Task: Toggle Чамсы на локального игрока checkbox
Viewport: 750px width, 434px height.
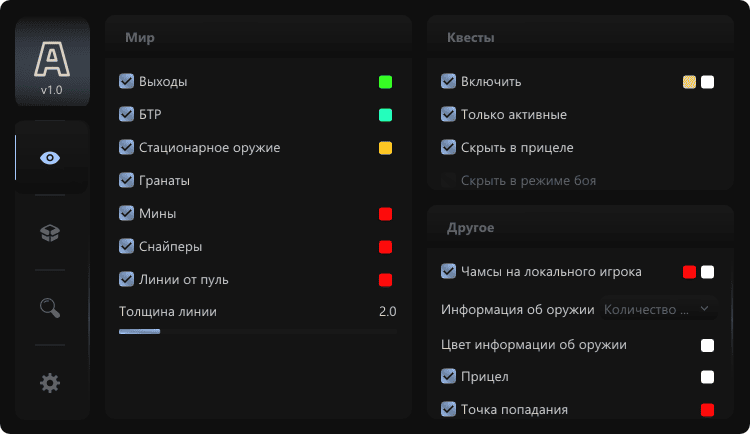Action: point(449,271)
